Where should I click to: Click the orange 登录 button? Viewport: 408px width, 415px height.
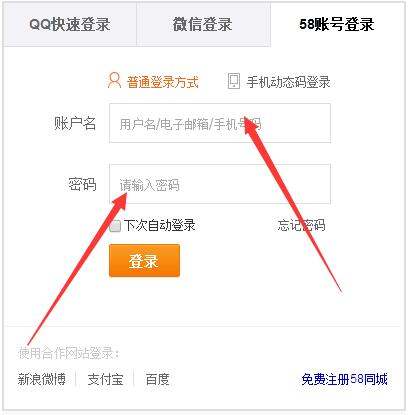point(144,261)
